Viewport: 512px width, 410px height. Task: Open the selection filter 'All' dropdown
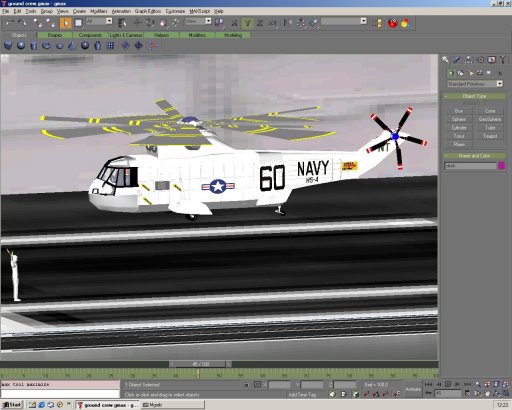point(109,21)
